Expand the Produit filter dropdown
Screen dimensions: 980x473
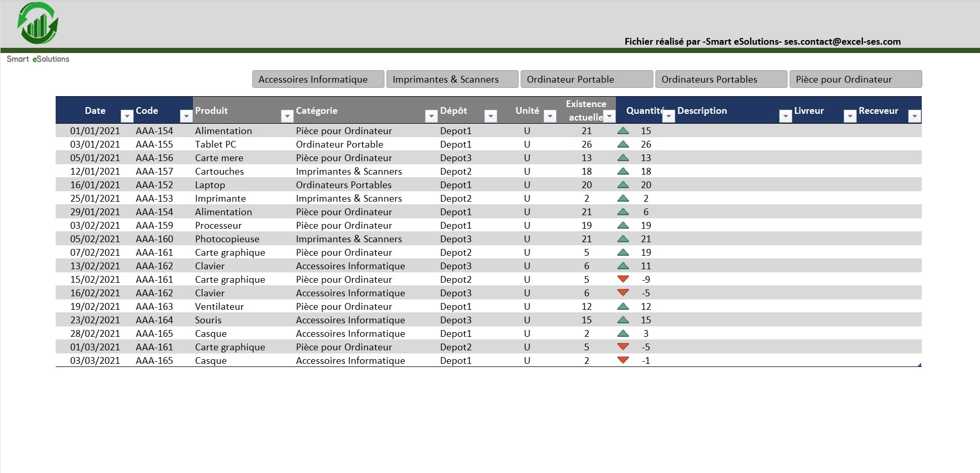pyautogui.click(x=287, y=116)
